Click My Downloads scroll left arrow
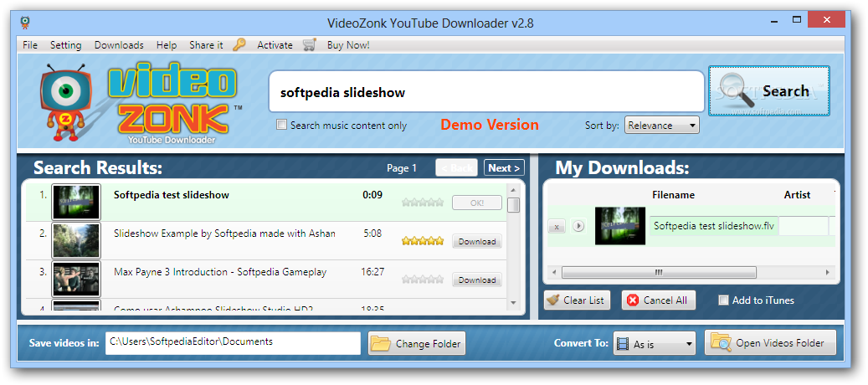Screen dimensions: 868x385 (x=552, y=272)
